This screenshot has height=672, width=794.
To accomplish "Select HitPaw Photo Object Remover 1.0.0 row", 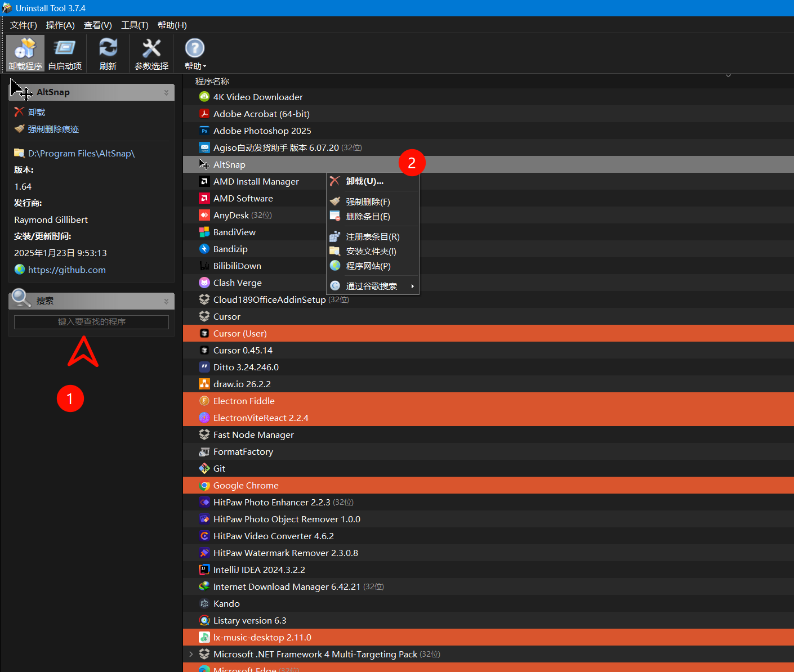I will tap(488, 519).
